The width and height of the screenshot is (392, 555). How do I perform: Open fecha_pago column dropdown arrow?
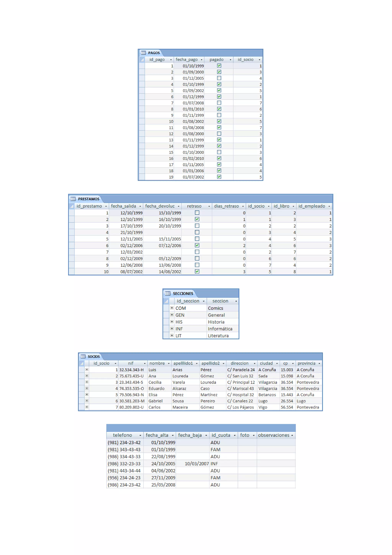pos(201,60)
